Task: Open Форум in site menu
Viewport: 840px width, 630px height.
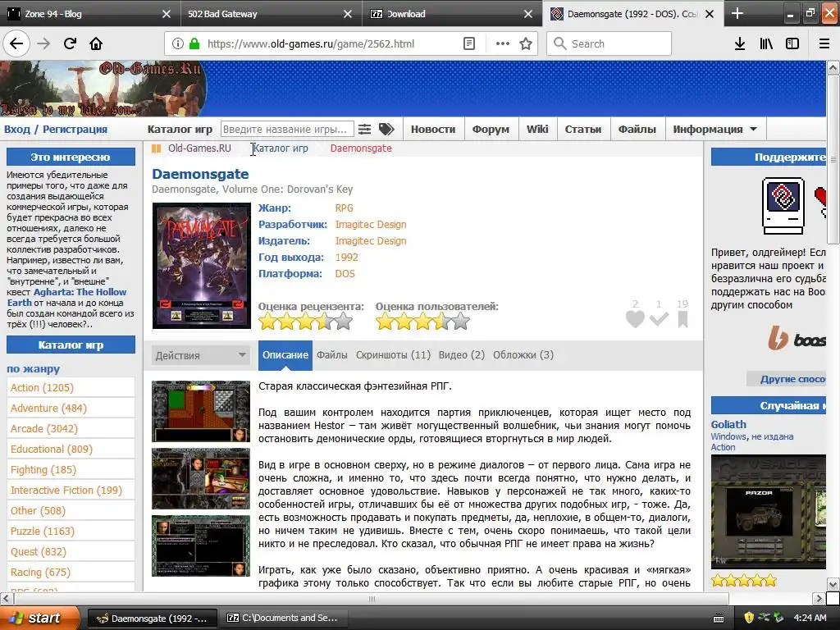Action: coord(491,129)
